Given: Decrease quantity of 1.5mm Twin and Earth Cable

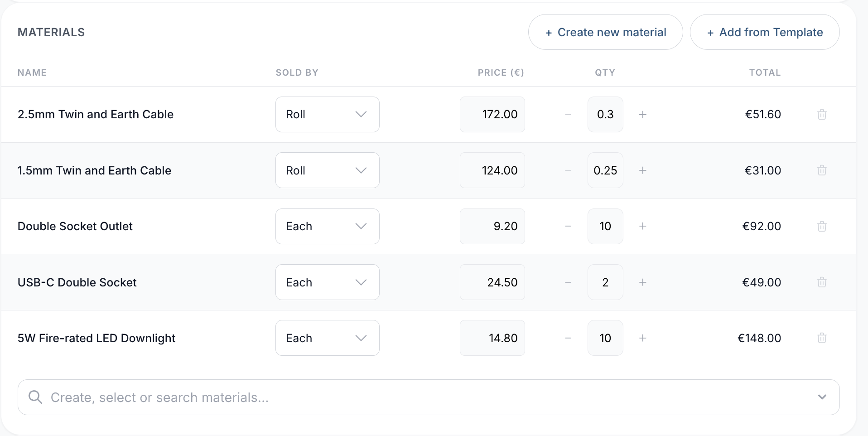Looking at the screenshot, I should 568,170.
